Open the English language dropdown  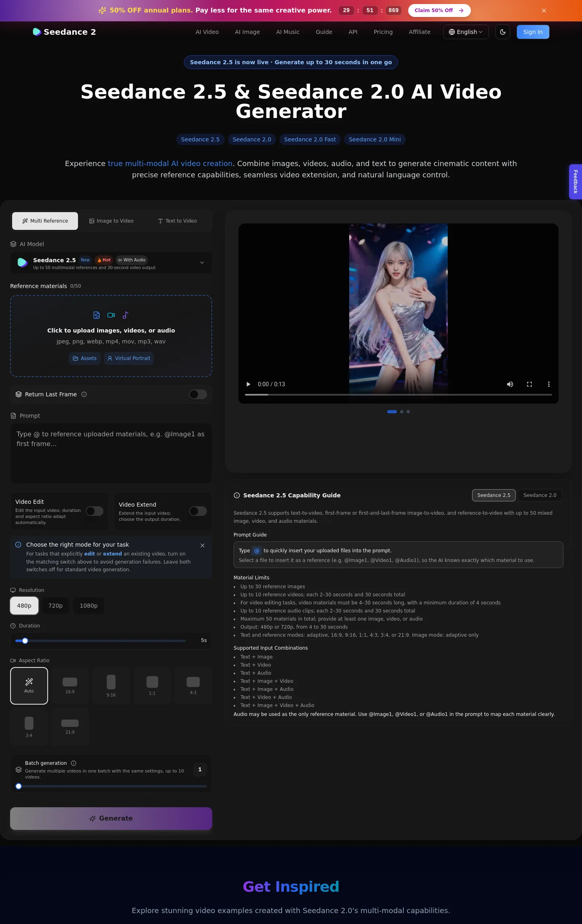pos(466,32)
